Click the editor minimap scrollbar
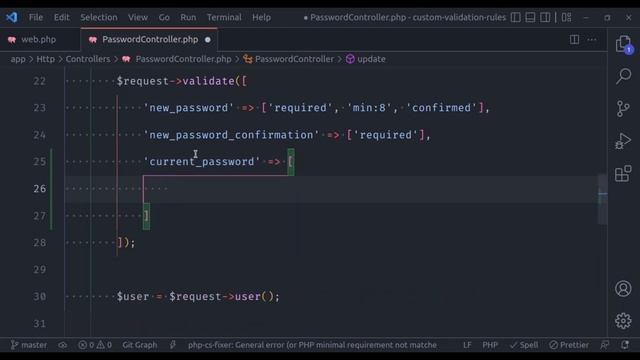640x360 pixels. click(x=602, y=199)
